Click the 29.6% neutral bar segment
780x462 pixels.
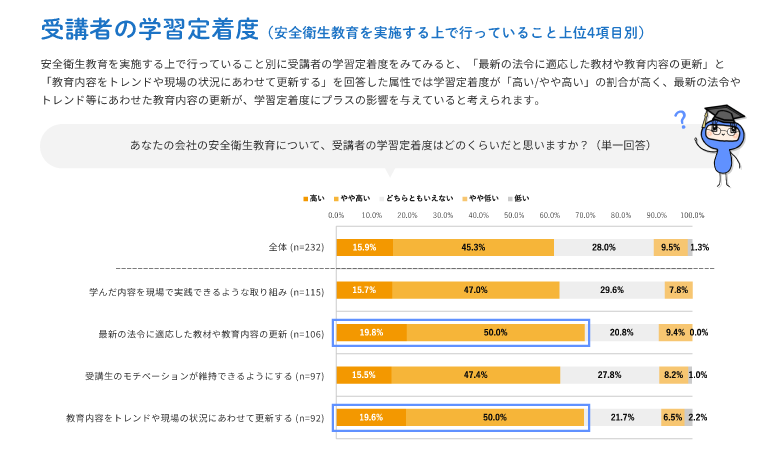click(x=612, y=290)
